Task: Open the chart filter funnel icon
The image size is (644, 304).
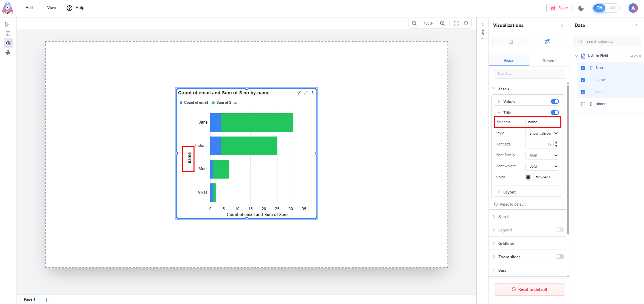Action: (x=298, y=93)
